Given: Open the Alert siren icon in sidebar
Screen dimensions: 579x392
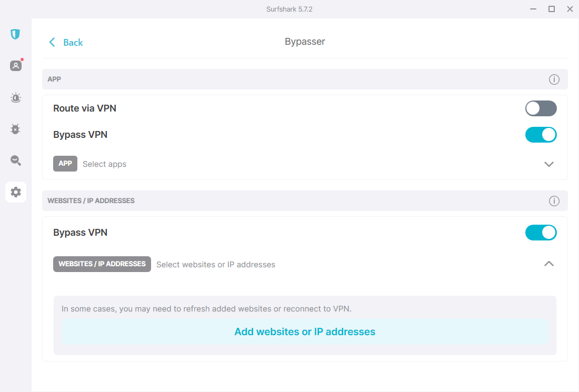Looking at the screenshot, I should click(x=15, y=97).
